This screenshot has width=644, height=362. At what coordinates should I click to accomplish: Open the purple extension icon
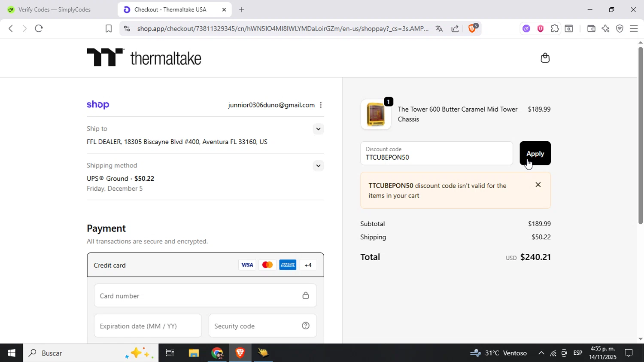(x=526, y=29)
